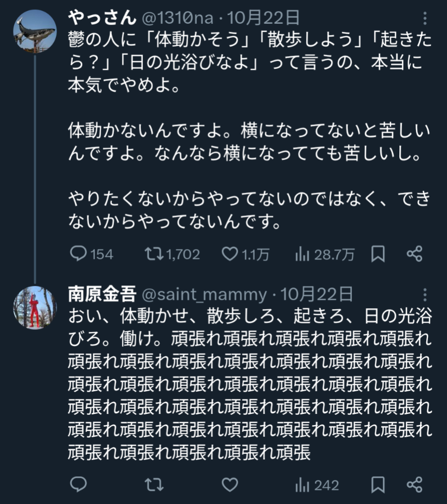This screenshot has height=504, width=447.
Task: Retweet やっさん's tweet
Action: [154, 254]
